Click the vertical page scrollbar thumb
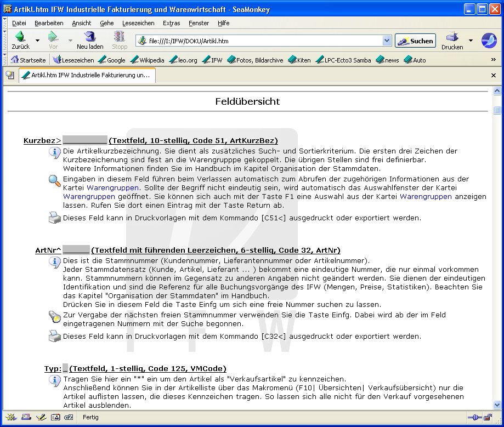The width and height of the screenshot is (504, 427). coord(497,111)
